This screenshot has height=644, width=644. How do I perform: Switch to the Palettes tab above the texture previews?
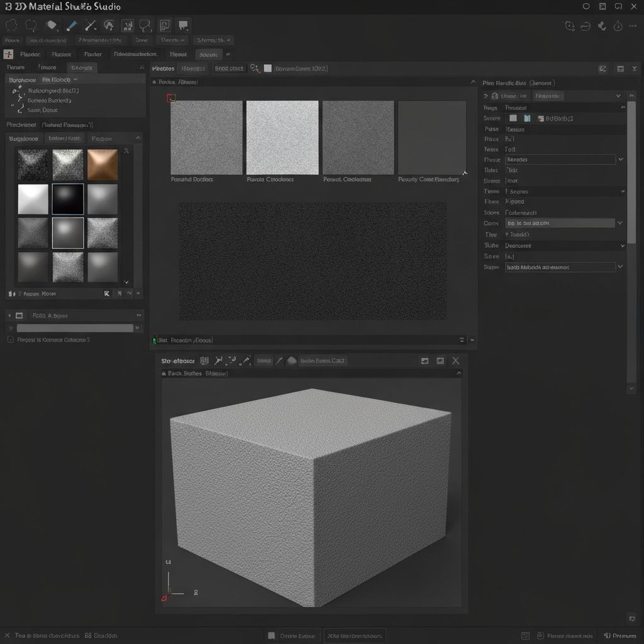(x=163, y=68)
